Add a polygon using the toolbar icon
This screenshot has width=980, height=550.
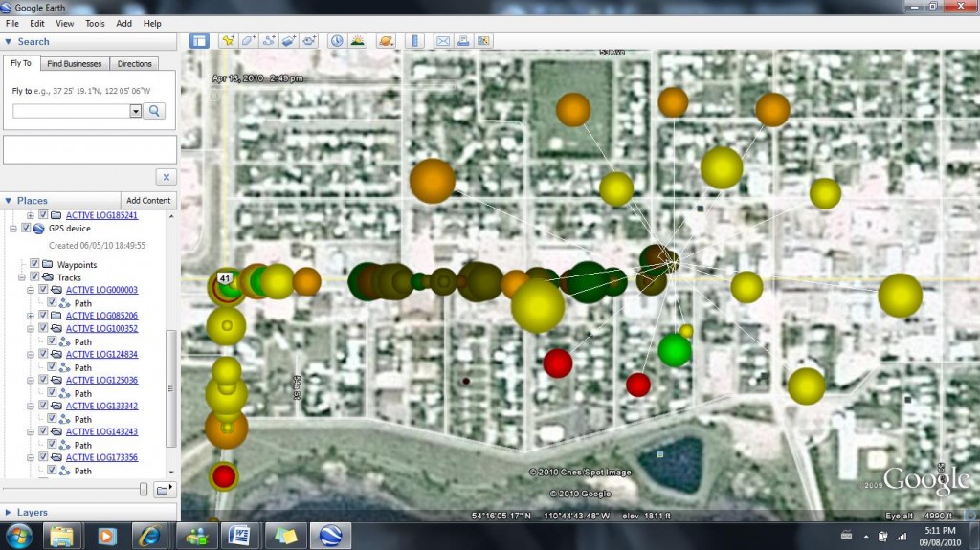tap(248, 41)
